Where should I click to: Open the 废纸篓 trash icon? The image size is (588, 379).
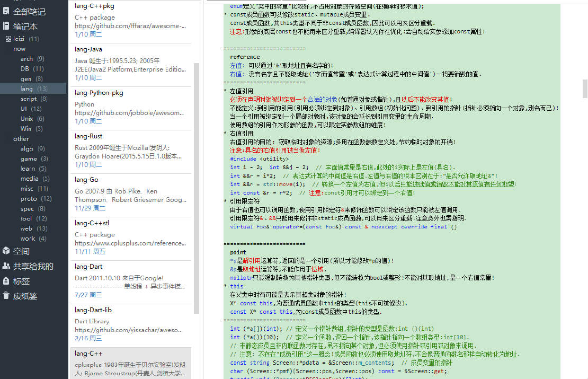[x=6, y=296]
